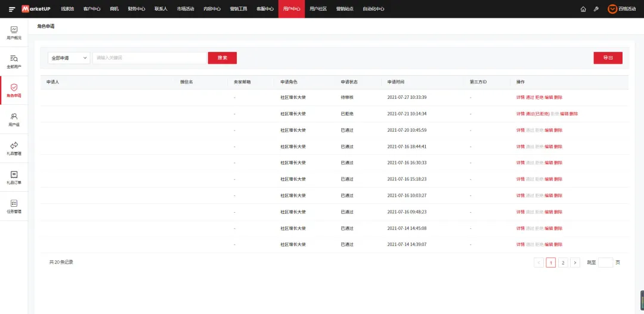This screenshot has height=314, width=644.
Task: Open the 用户概况 overview icon in sidebar
Action: coord(14,29)
